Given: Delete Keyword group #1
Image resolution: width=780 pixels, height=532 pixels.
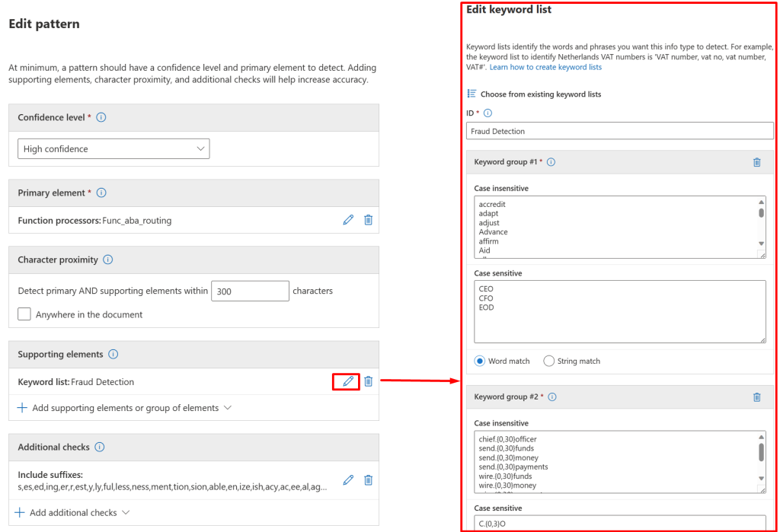Looking at the screenshot, I should pyautogui.click(x=757, y=162).
